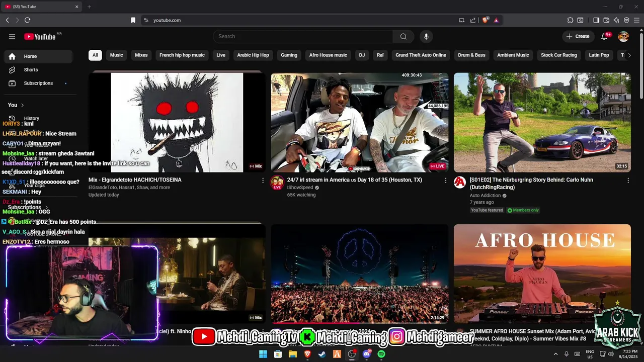Select the Latin Pop chip
Viewport: 644px width, 362px height.
[599, 55]
